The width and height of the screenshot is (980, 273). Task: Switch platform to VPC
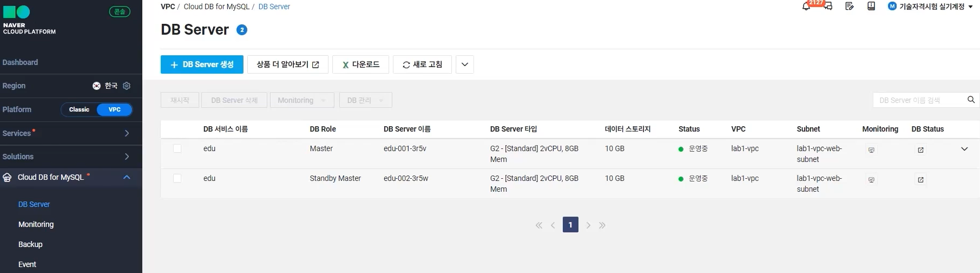[115, 109]
